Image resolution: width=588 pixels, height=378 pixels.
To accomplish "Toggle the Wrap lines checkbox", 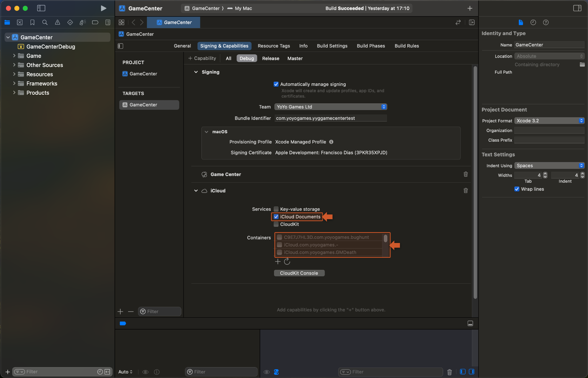I will (517, 189).
